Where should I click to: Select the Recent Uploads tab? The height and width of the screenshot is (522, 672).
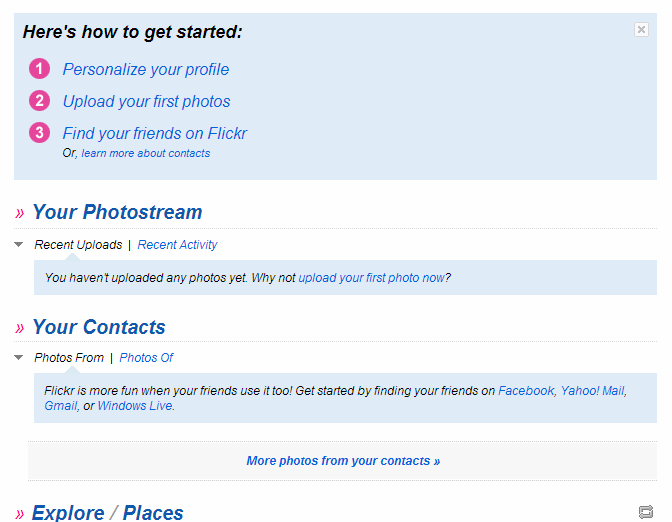(x=78, y=245)
